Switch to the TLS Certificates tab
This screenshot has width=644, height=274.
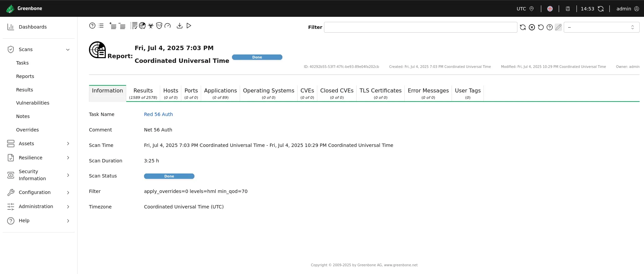(380, 93)
